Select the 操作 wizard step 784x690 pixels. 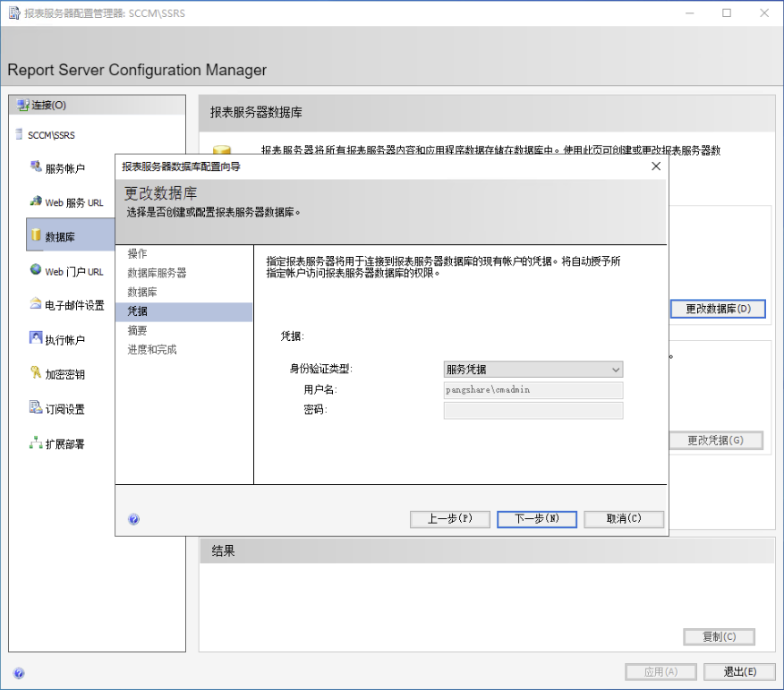137,253
